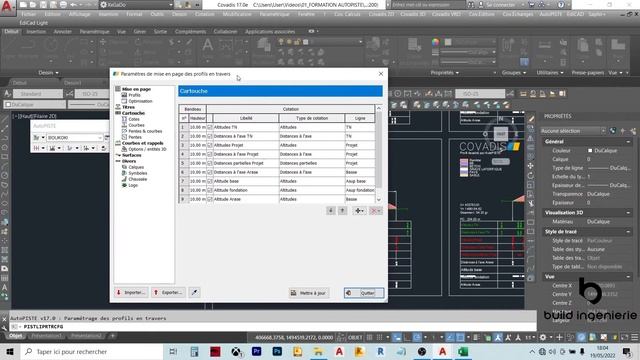This screenshot has width=640, height=360.
Task: Collapse the Visualisation 3D section
Action: point(628,213)
